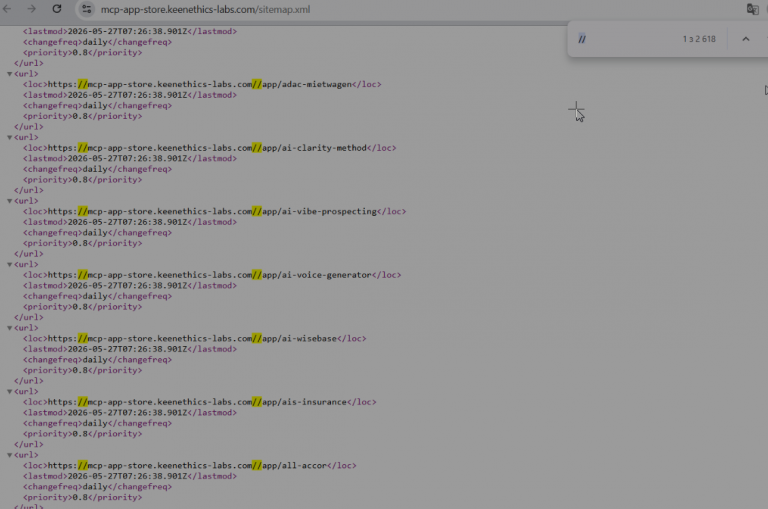768x509 pixels.
Task: Click changefreq daily under ai-clarity-method
Action: click(x=97, y=169)
